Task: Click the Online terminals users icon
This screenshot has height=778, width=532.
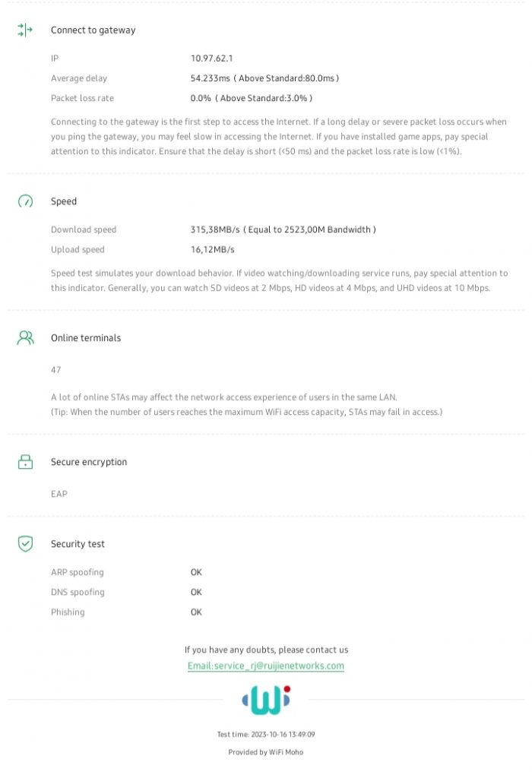Action: 25,338
